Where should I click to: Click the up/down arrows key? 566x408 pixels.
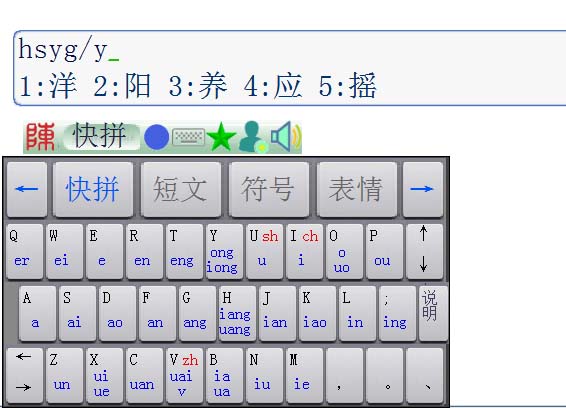click(x=424, y=252)
